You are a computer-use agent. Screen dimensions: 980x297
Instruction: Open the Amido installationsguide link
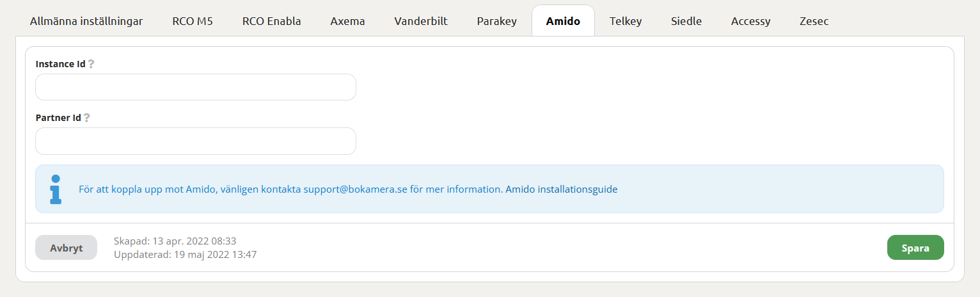[x=561, y=189]
